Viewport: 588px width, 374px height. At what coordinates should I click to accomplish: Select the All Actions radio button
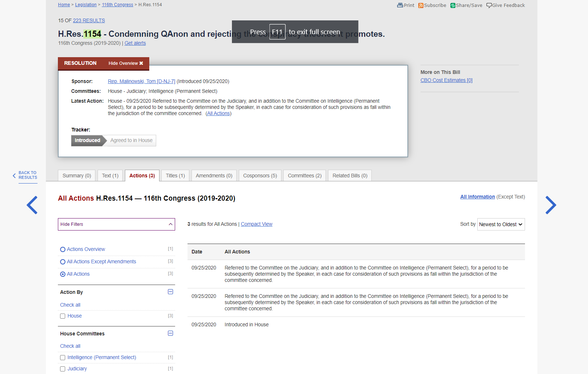(x=63, y=274)
